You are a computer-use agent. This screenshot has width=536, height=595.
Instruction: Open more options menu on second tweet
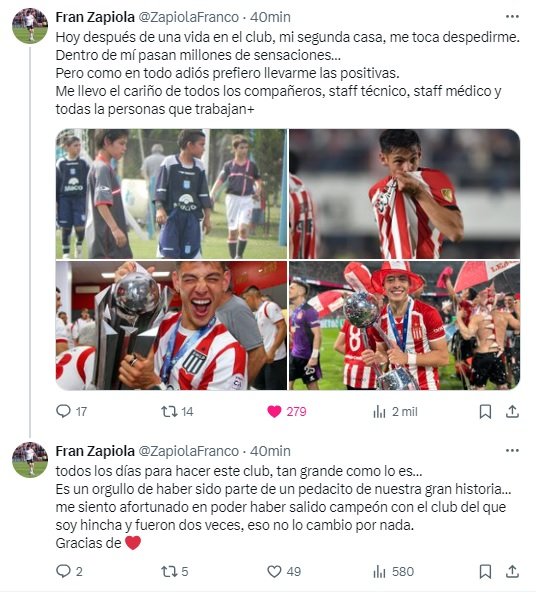pos(512,451)
